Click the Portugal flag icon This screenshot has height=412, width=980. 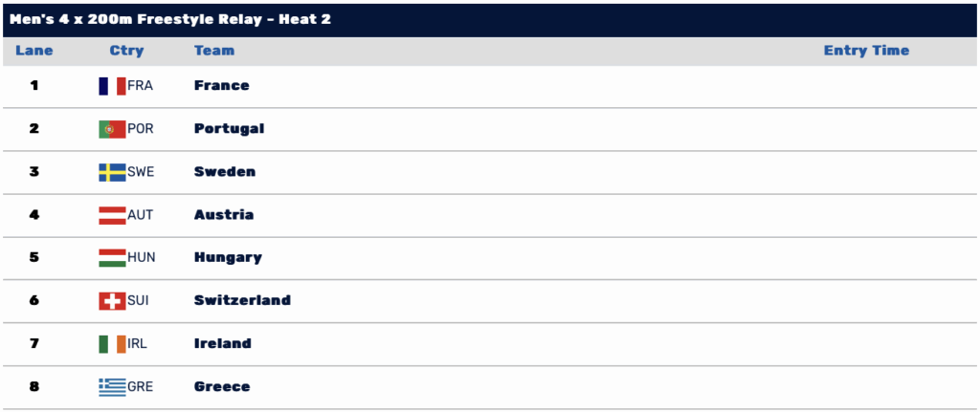(112, 129)
